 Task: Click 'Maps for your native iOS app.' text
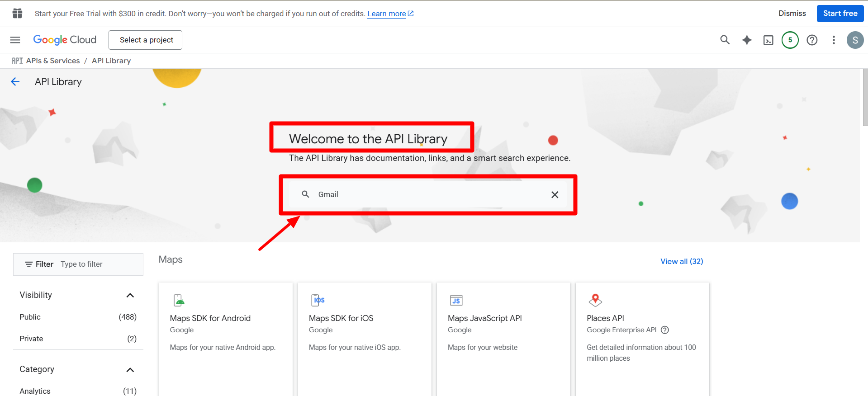tap(355, 347)
